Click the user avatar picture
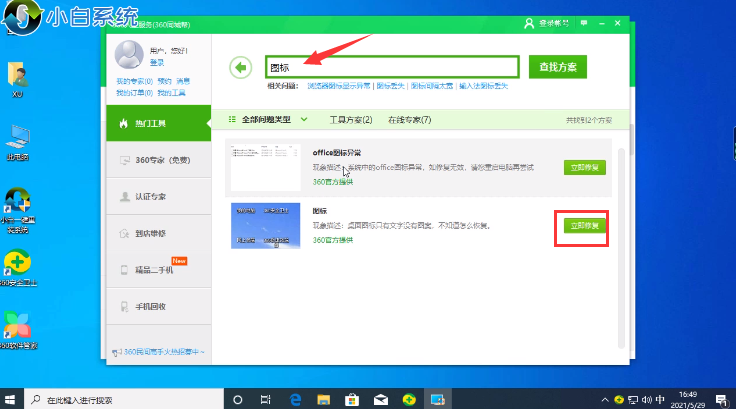 tap(129, 53)
